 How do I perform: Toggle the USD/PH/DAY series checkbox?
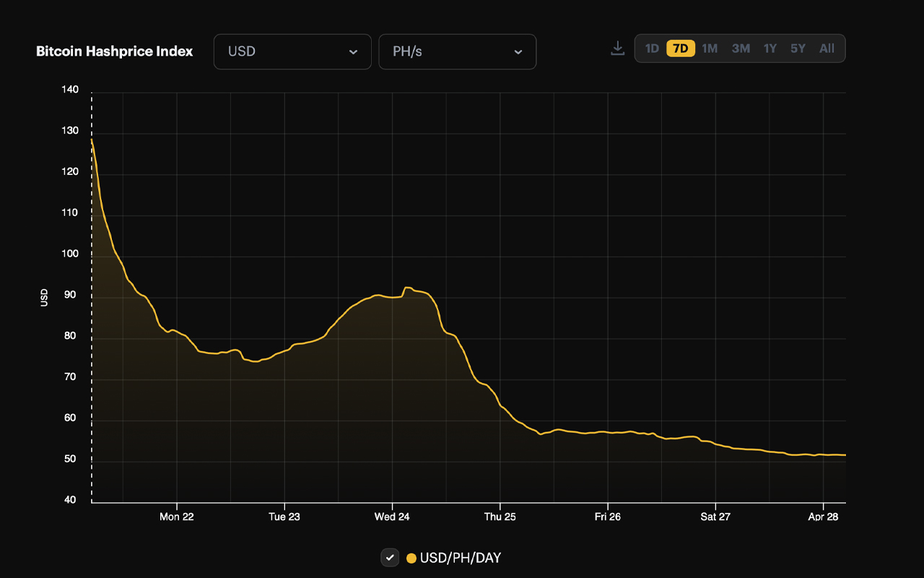(x=390, y=558)
